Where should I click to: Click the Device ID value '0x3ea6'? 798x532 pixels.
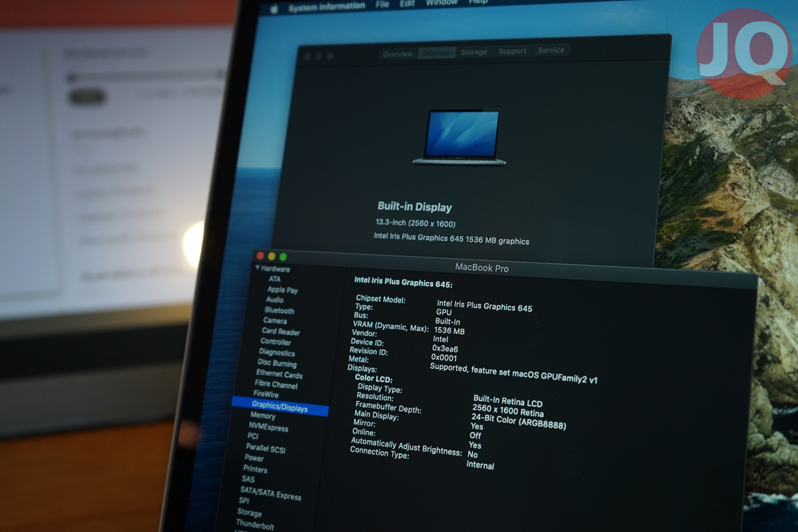pos(445,348)
